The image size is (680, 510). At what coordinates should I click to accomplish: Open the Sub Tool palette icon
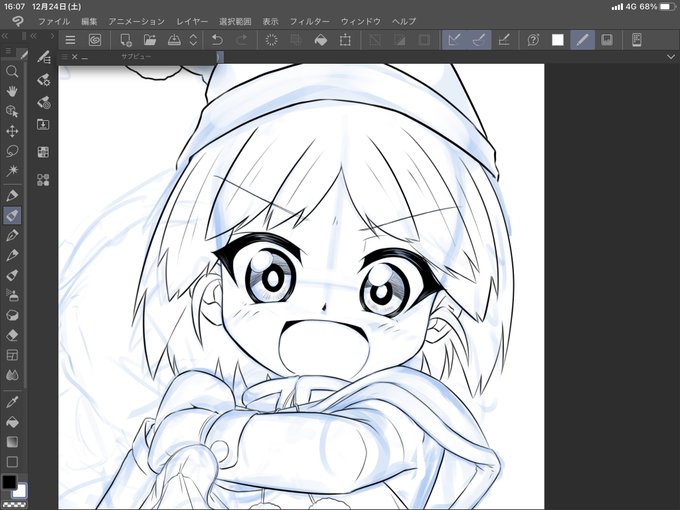point(43,57)
